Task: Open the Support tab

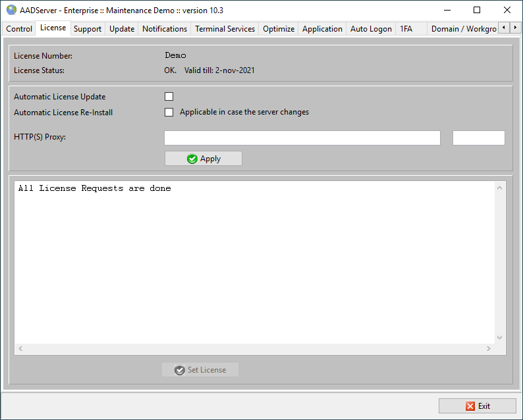Action: [88, 29]
